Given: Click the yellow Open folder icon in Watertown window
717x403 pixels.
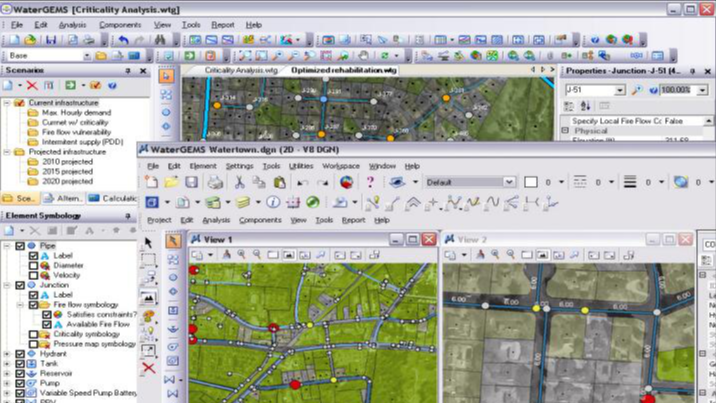Looking at the screenshot, I should 171,182.
